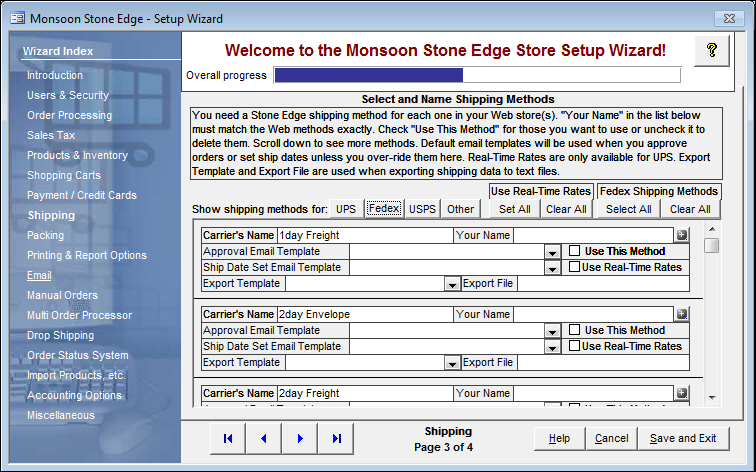Open Order Processing wizard section
This screenshot has height=472, width=756.
pos(69,115)
